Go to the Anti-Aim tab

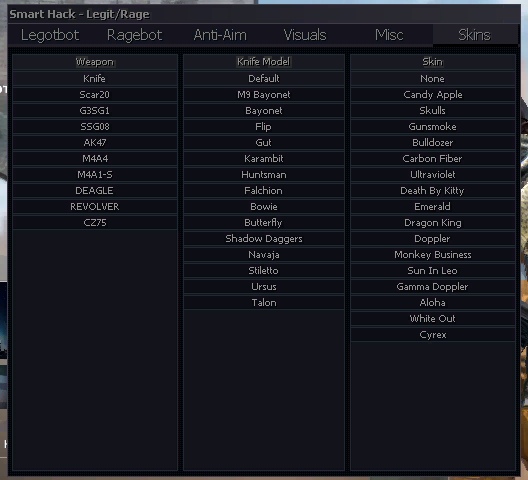220,35
